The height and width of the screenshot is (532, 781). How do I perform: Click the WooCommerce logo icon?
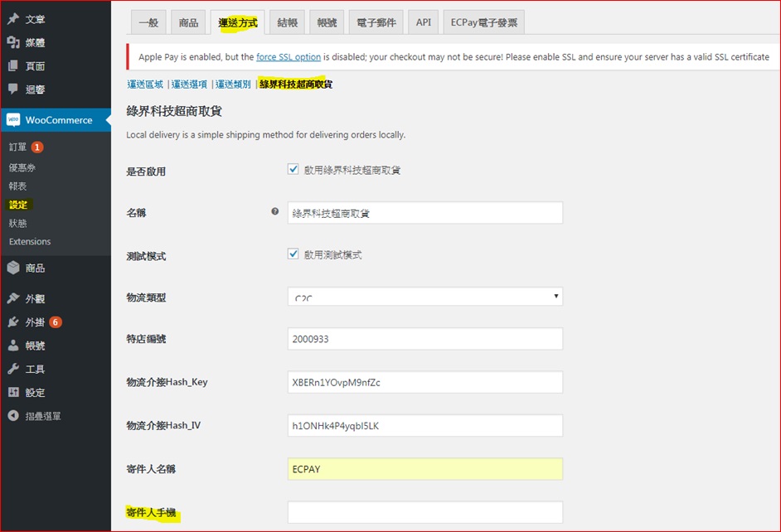pyautogui.click(x=13, y=120)
